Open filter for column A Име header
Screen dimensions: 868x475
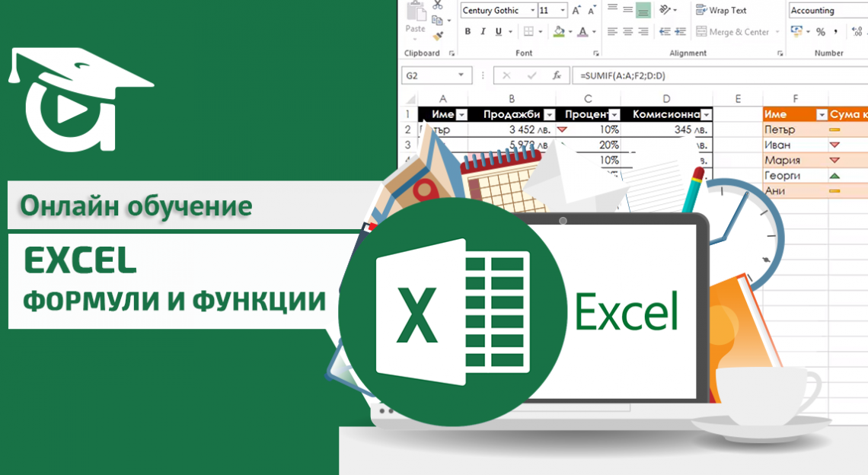click(461, 115)
